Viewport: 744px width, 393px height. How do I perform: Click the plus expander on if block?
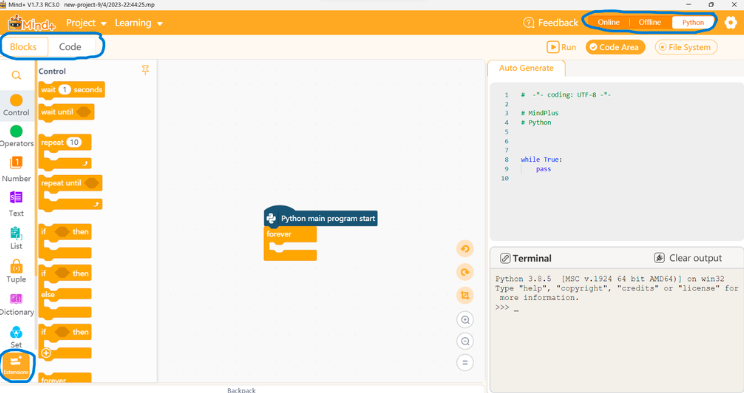(46, 353)
